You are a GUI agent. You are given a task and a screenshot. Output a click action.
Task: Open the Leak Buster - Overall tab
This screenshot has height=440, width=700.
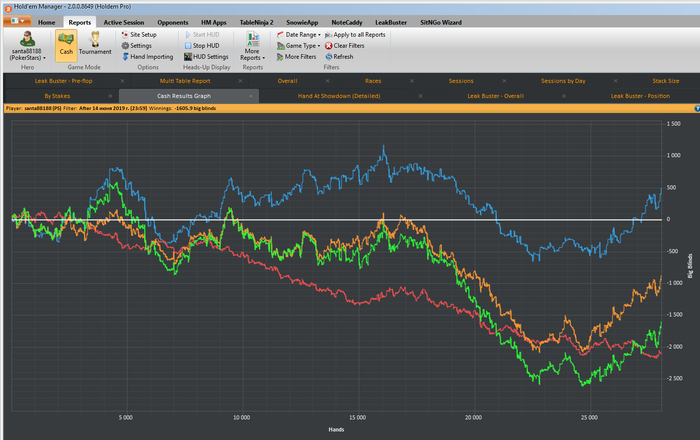[496, 96]
